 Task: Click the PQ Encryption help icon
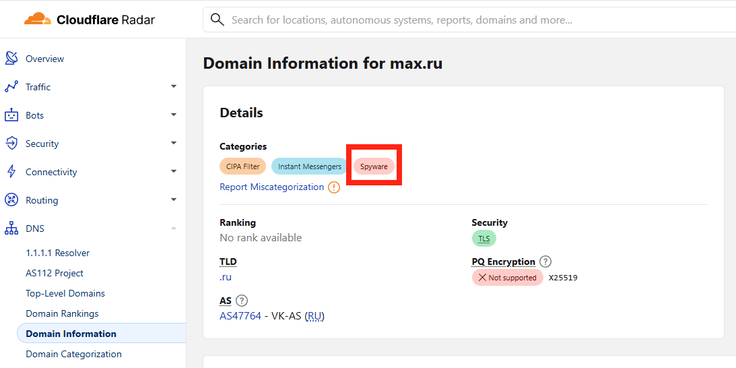(545, 261)
